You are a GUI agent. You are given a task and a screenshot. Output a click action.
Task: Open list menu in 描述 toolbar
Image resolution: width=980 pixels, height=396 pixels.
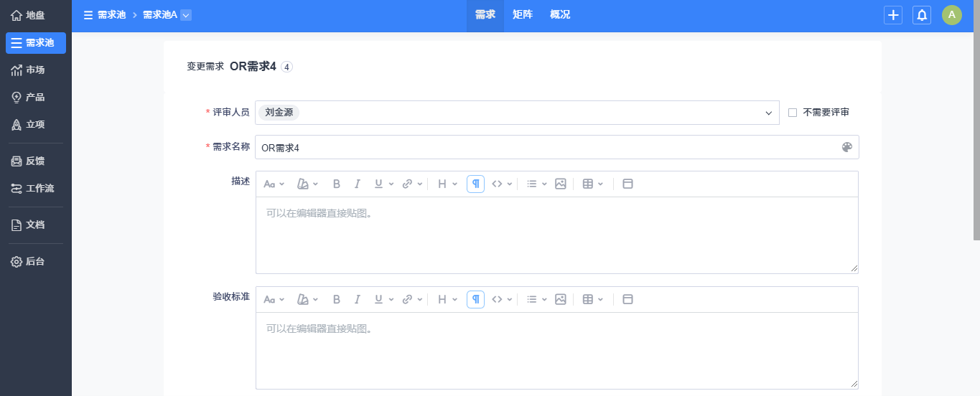[x=537, y=184]
